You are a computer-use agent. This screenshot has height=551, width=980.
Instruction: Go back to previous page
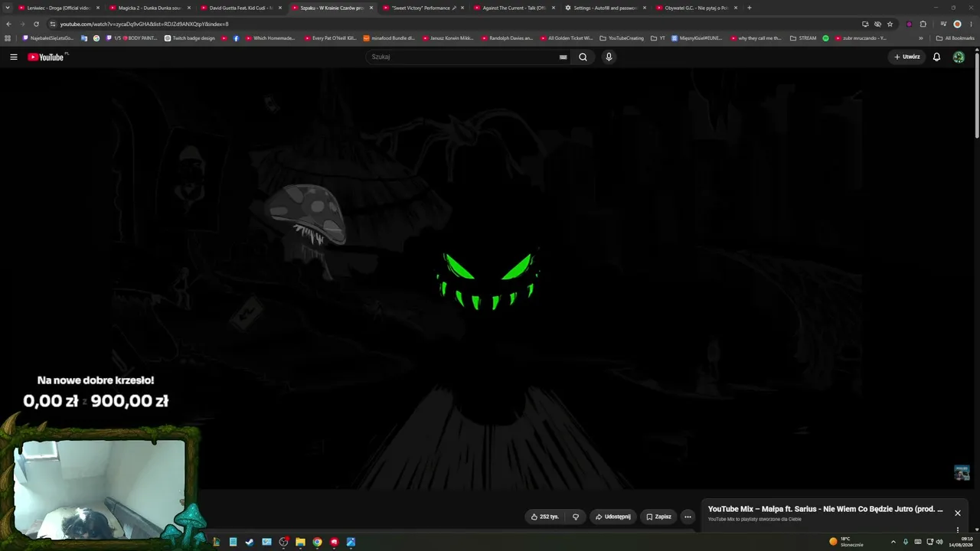click(x=8, y=24)
